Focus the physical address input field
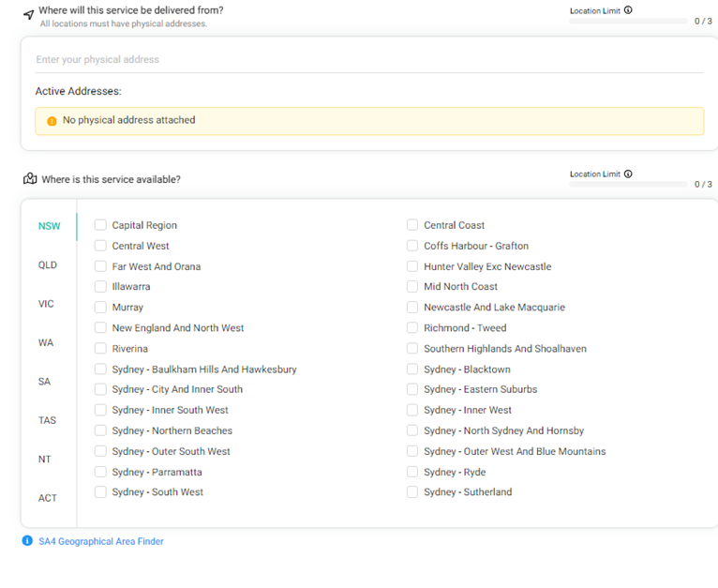718x588 pixels. 369,60
